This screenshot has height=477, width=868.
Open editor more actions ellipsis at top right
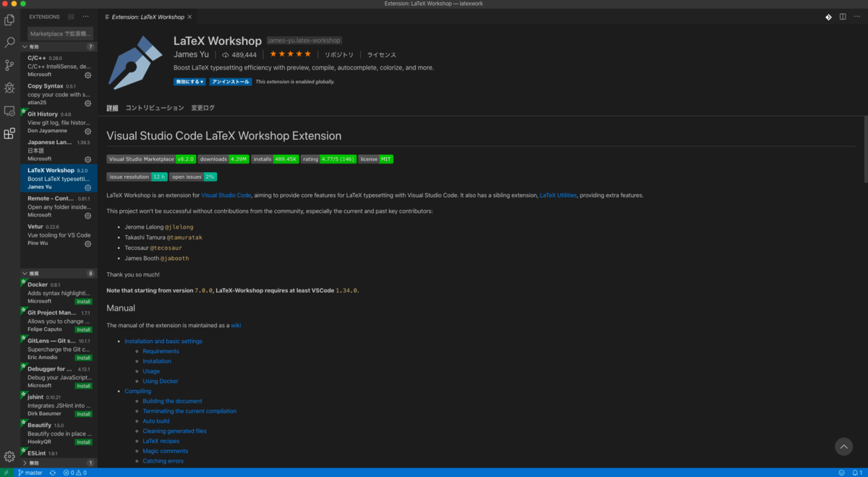point(856,16)
